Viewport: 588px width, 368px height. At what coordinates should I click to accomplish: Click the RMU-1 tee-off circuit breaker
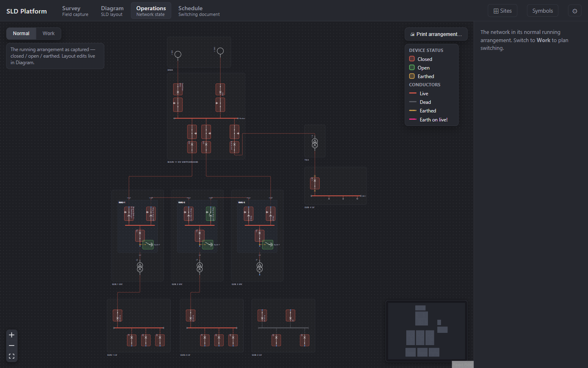[x=140, y=236]
